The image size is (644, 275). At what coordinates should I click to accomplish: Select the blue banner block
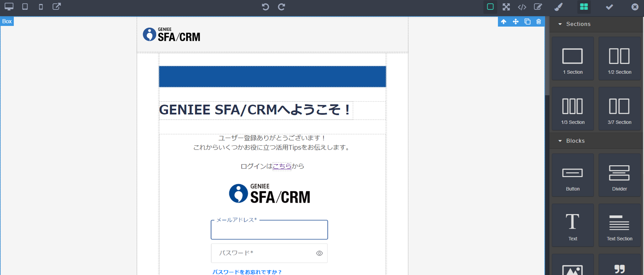coord(272,77)
